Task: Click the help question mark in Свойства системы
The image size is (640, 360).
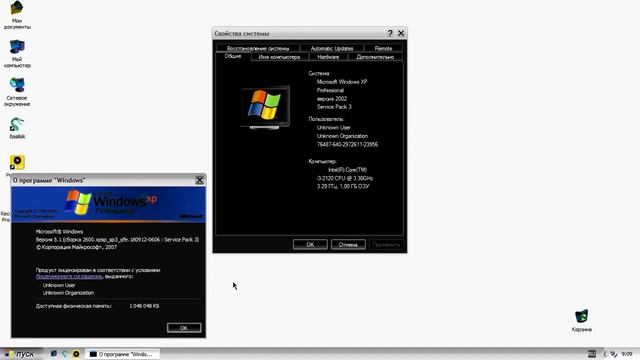Action: coord(390,33)
